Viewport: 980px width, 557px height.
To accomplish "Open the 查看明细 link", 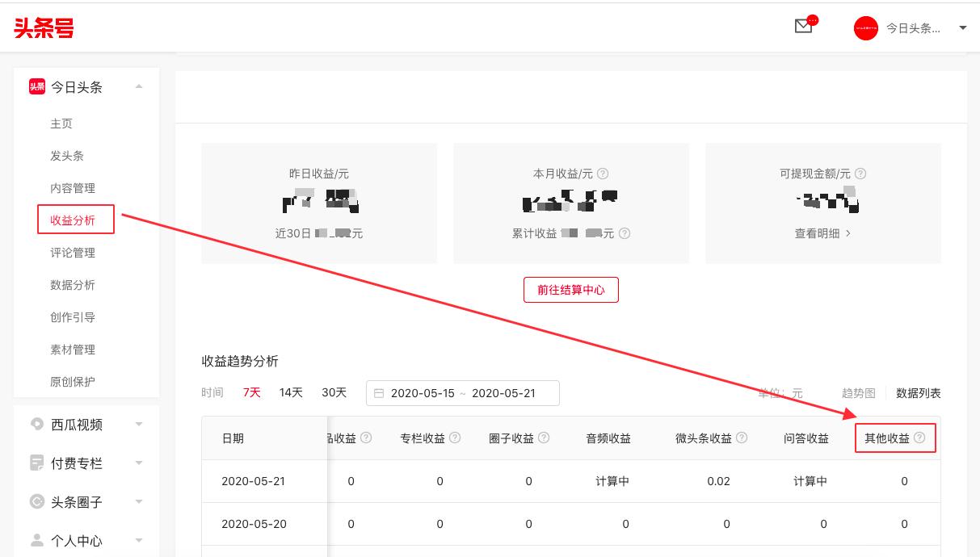I will click(x=822, y=233).
